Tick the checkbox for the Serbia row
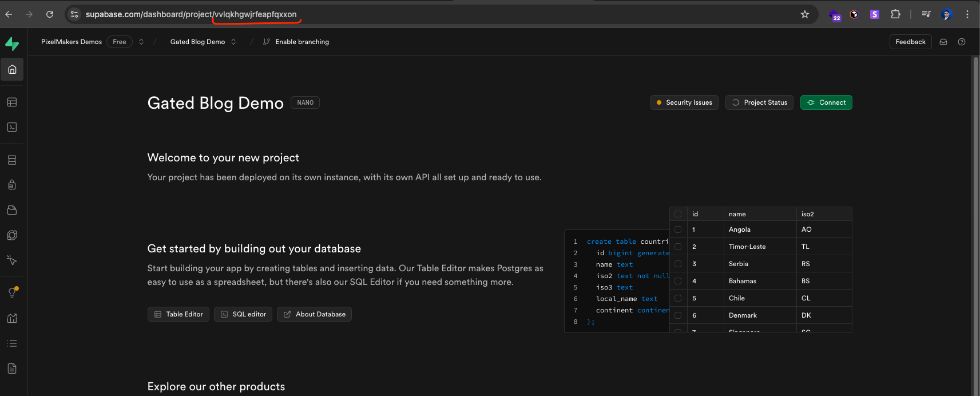The width and height of the screenshot is (980, 396). click(x=678, y=264)
